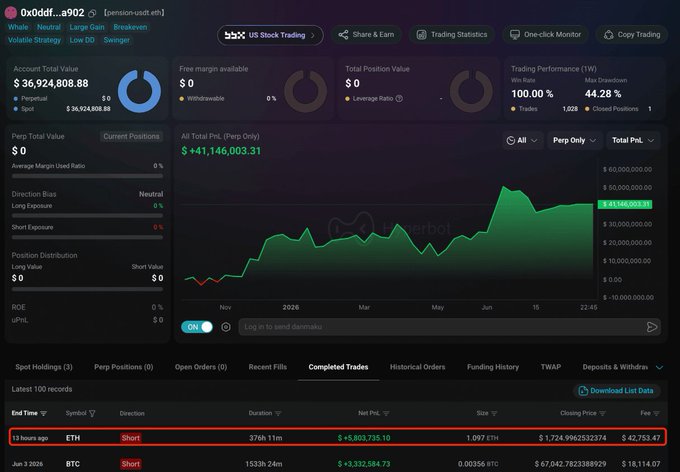The height and width of the screenshot is (472, 680).
Task: Click the Download List Data file icon
Action: coord(583,391)
